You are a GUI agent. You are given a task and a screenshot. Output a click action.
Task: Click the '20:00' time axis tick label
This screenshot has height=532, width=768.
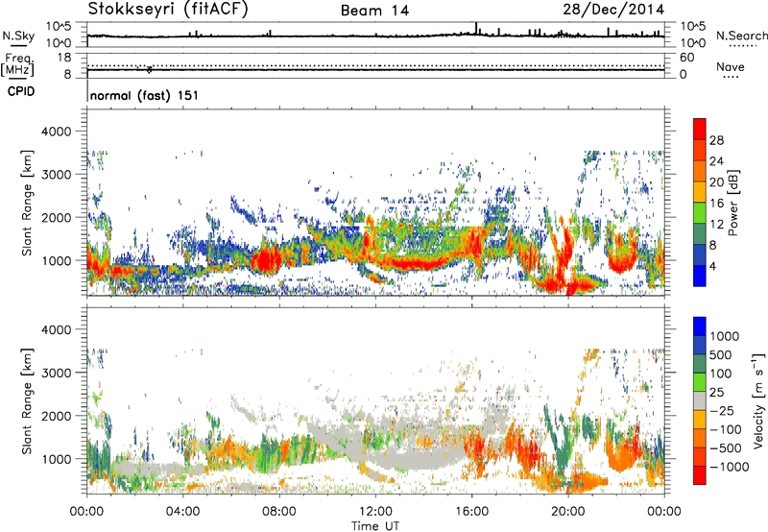pyautogui.click(x=568, y=512)
